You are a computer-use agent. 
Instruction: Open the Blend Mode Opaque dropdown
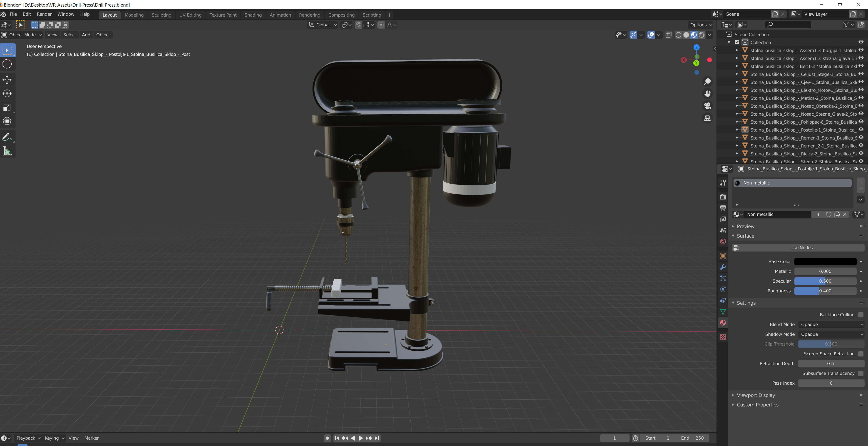pyautogui.click(x=831, y=324)
